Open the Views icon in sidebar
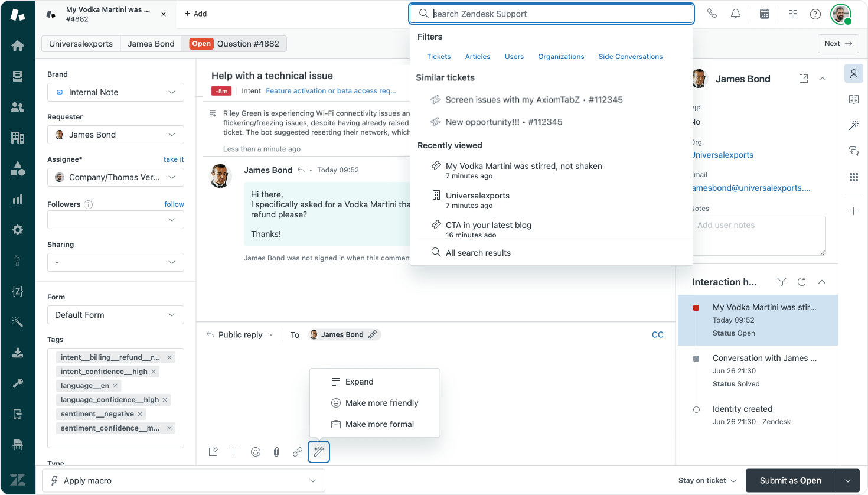 [x=18, y=76]
